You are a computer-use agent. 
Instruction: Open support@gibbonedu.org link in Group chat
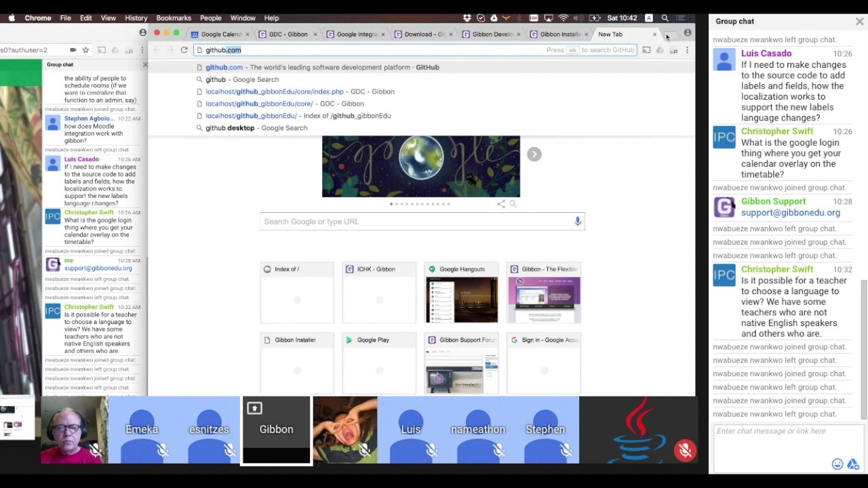pos(791,213)
